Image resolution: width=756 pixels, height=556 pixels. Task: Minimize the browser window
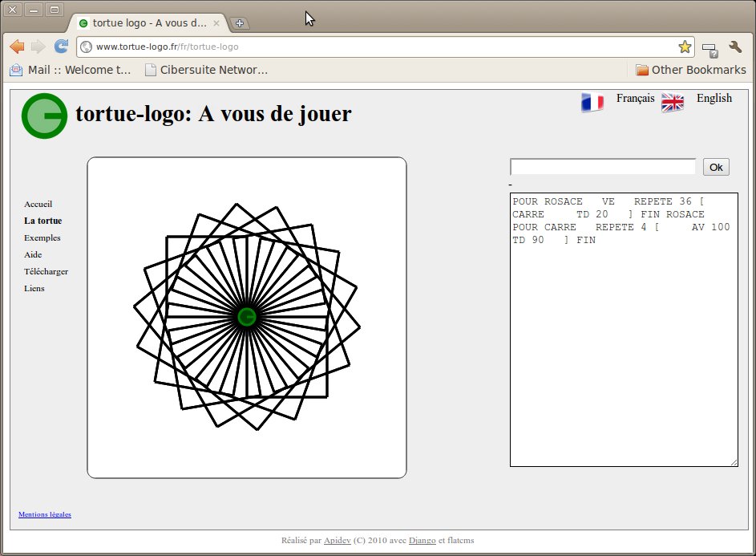33,10
